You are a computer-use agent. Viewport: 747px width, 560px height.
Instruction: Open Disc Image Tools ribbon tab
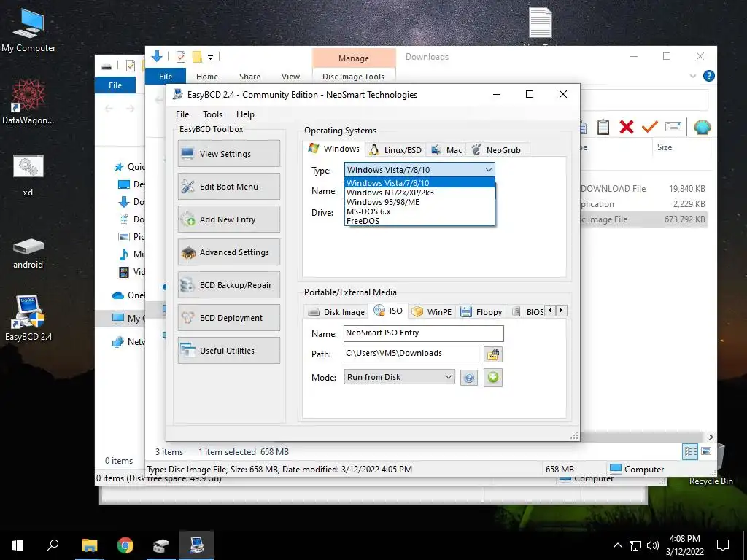click(x=354, y=76)
